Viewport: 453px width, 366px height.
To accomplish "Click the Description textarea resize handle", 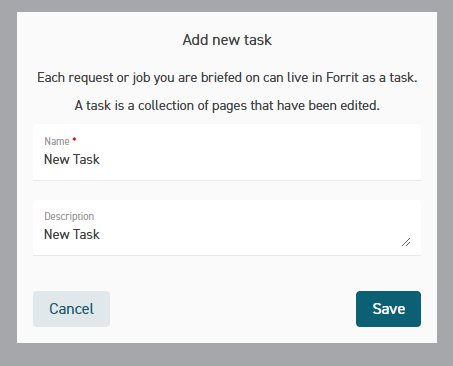I will click(x=406, y=242).
